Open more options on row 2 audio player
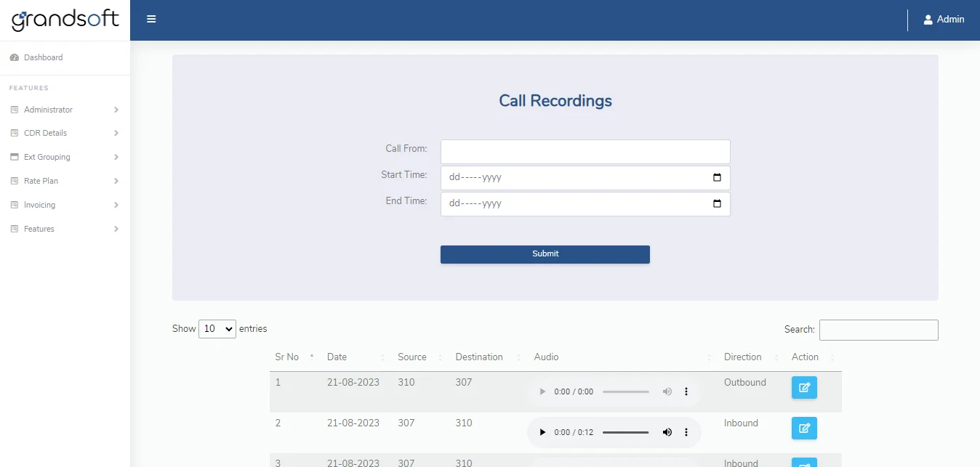 [x=686, y=433]
